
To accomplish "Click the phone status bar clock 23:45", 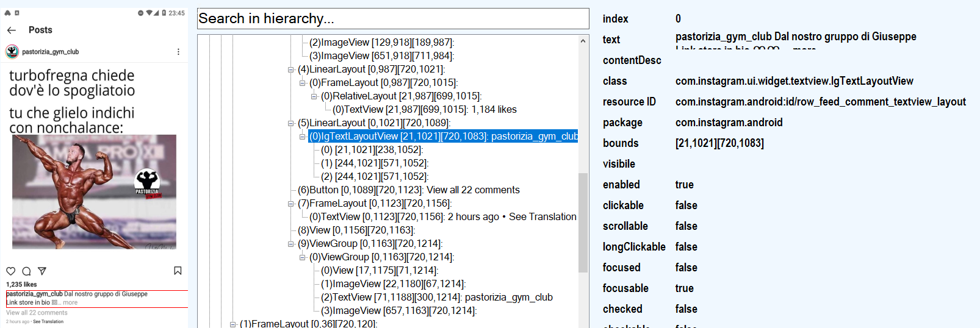I will [176, 13].
